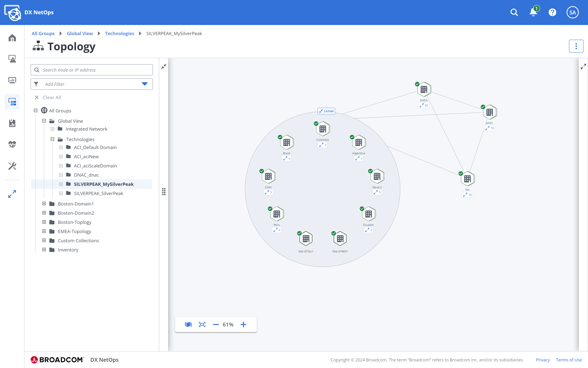Viewport: 588px width, 368px height.
Task: Select ACI_aciNew in tree
Action: click(86, 157)
